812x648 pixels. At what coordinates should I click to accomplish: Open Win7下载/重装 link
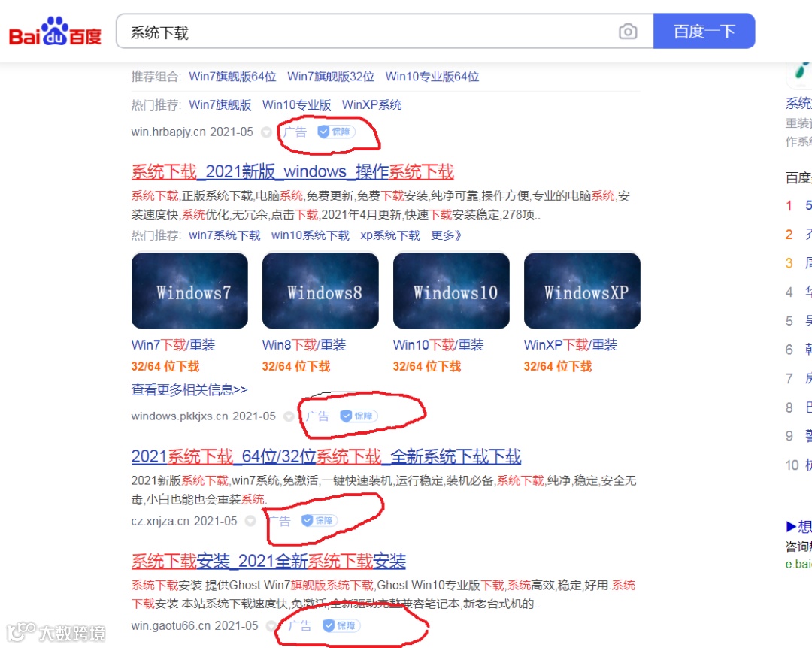click(x=173, y=345)
